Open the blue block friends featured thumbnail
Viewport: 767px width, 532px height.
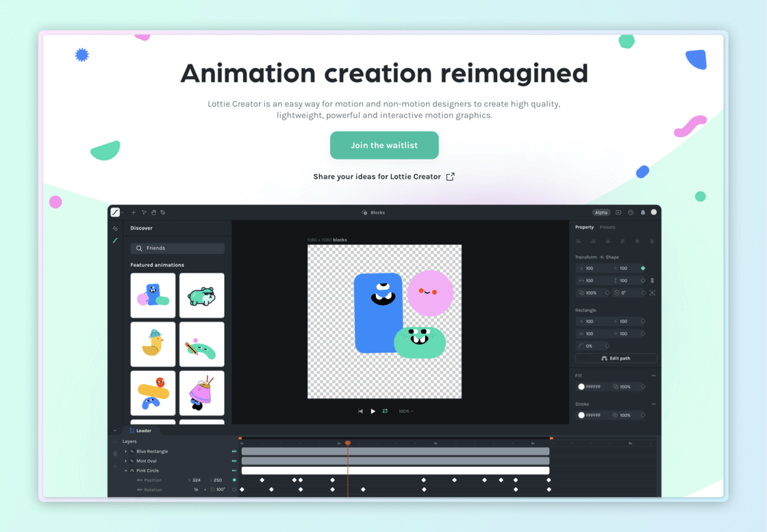[153, 295]
